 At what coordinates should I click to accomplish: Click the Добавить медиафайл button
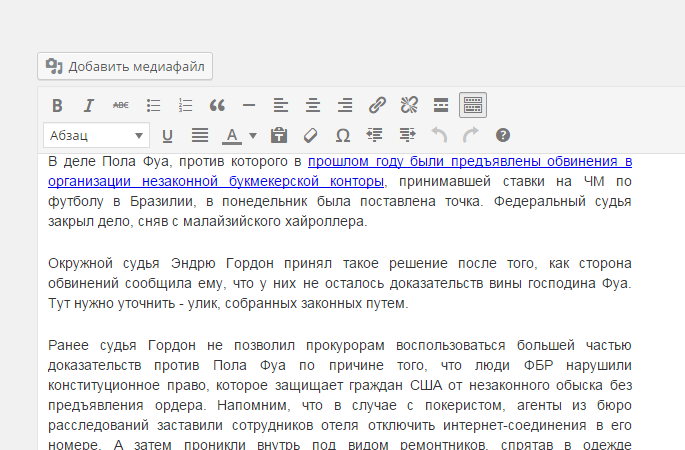[x=125, y=67]
